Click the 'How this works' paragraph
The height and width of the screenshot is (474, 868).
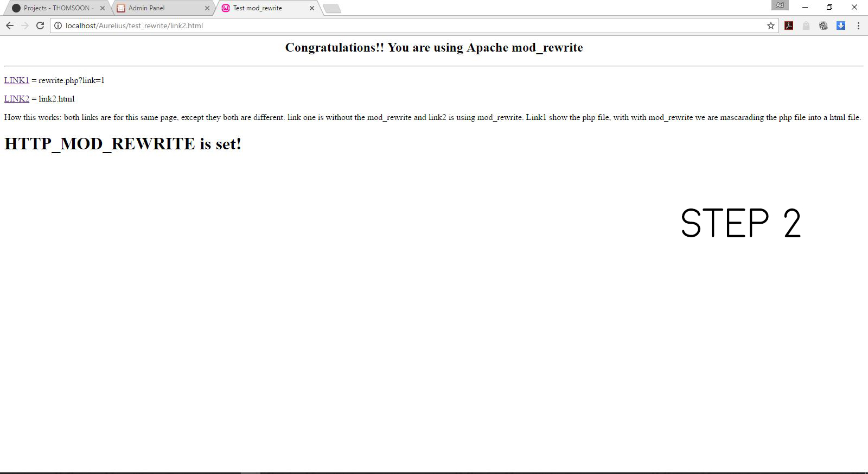[x=432, y=117]
